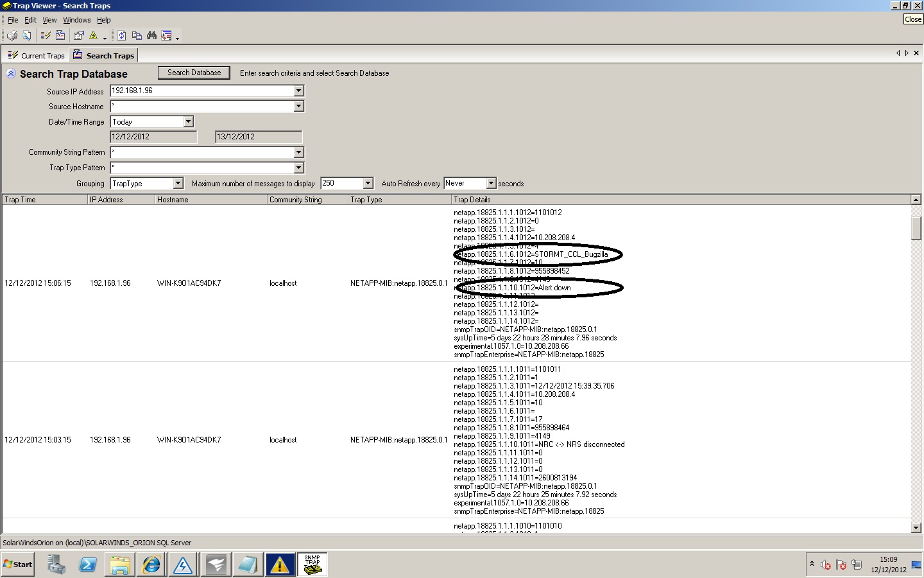Open the trap Settings toolbar icon
Image resolution: width=924 pixels, height=578 pixels.
pos(79,35)
